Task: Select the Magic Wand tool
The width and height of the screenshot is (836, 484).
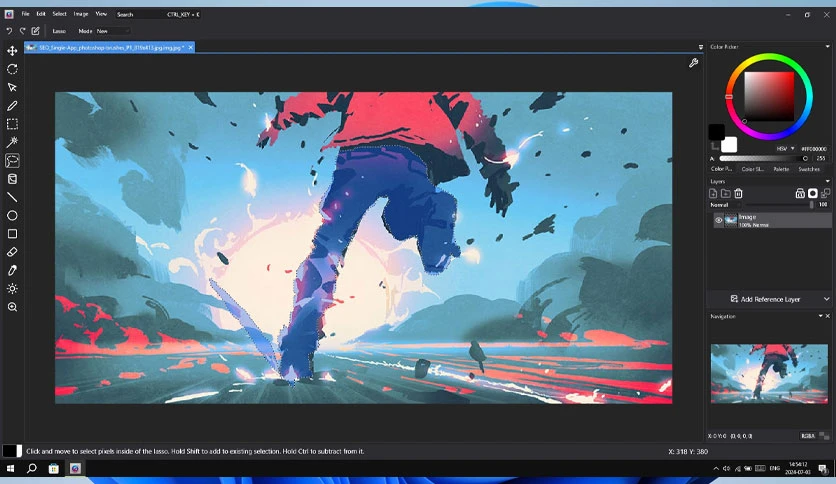Action: tap(12, 142)
